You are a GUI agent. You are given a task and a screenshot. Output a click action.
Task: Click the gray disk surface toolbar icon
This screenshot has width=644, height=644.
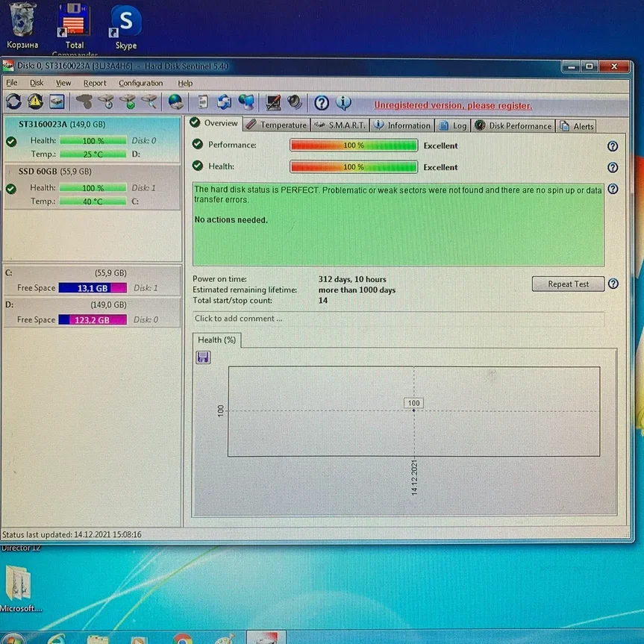coord(84,101)
